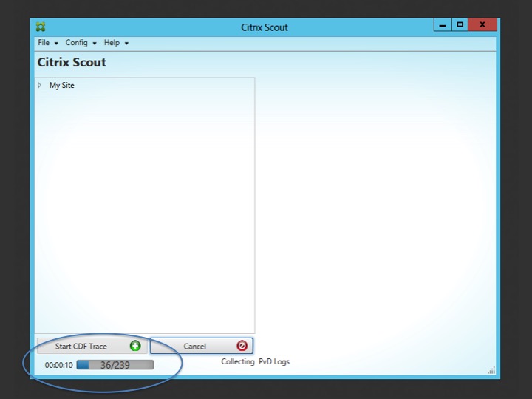The width and height of the screenshot is (532, 399).
Task: Minimize the Citrix Scout window
Action: coord(443,25)
